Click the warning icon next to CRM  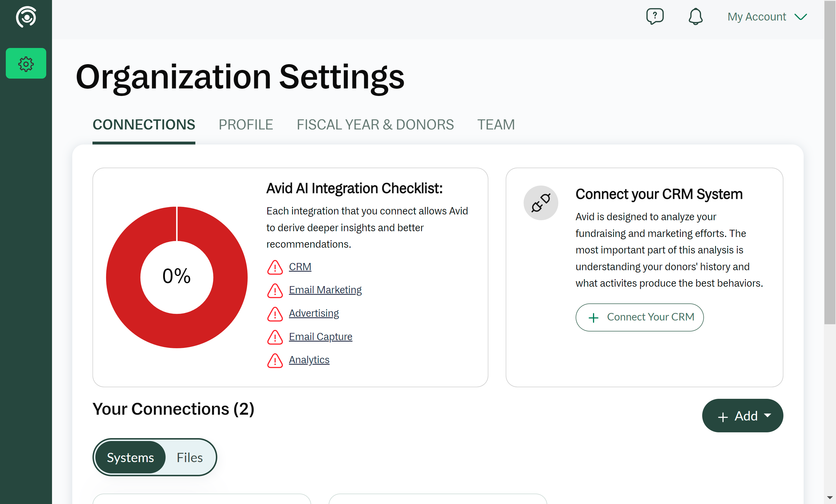pos(275,267)
